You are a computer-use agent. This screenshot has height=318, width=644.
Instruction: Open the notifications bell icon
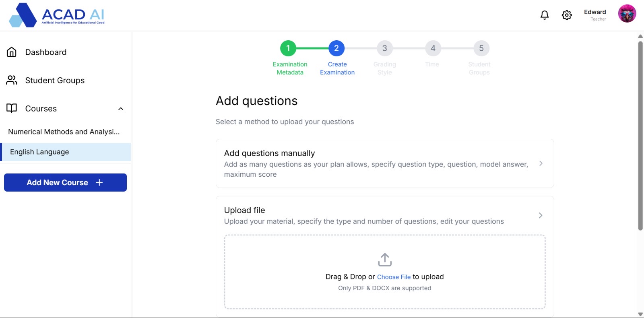pyautogui.click(x=544, y=15)
